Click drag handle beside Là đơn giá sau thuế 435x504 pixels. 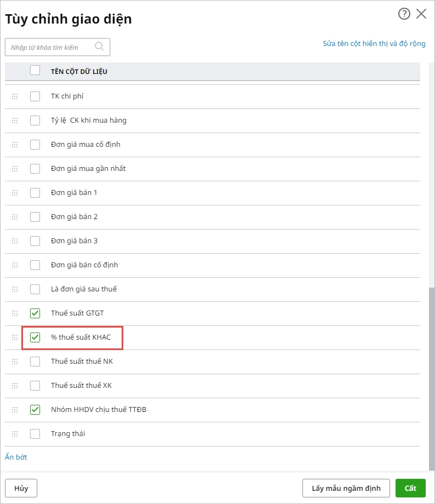(x=15, y=289)
